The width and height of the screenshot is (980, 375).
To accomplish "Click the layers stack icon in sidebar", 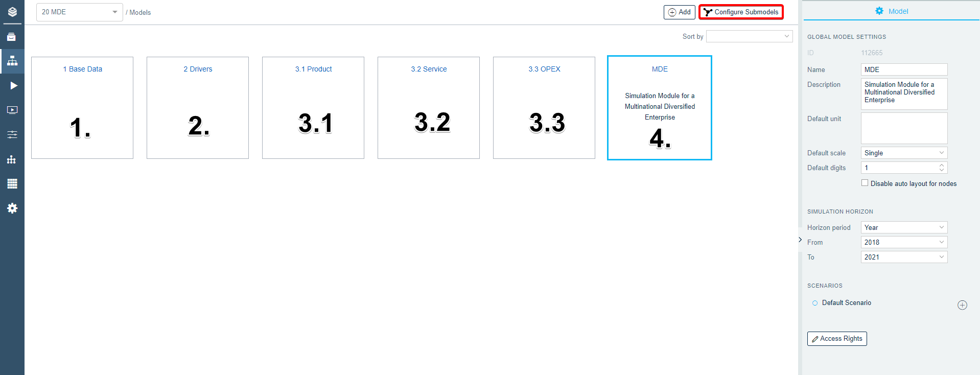I will tap(12, 12).
